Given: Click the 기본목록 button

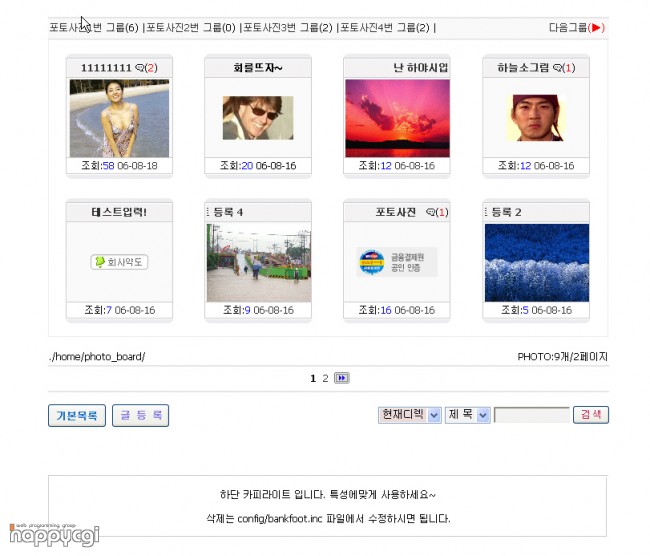Looking at the screenshot, I should 77,415.
